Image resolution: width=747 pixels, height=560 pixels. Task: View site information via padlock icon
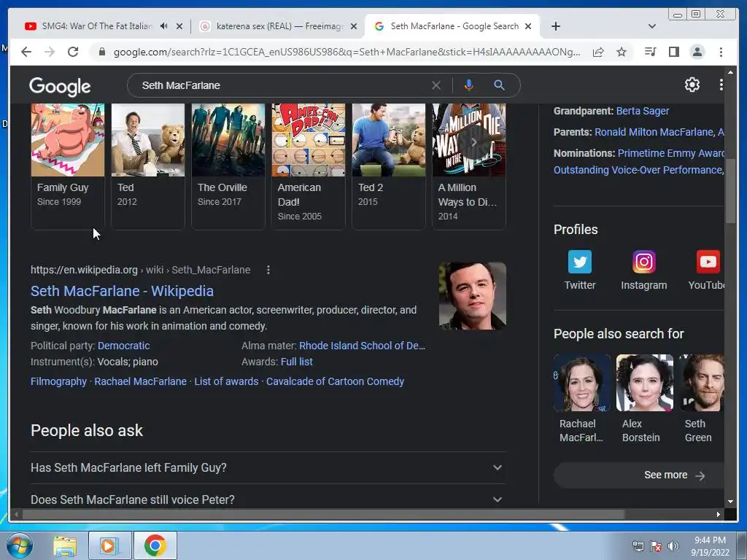(101, 52)
